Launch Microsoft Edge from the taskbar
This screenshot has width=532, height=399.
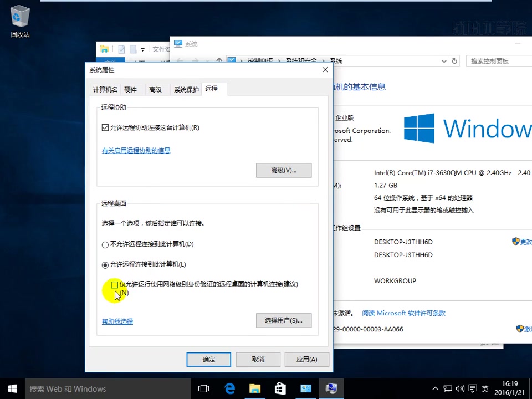(229, 389)
